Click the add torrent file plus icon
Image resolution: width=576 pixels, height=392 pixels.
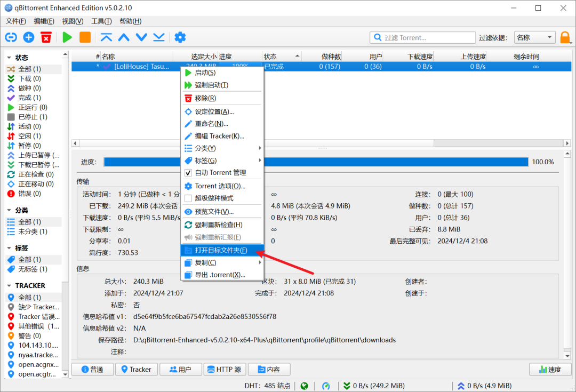point(29,37)
